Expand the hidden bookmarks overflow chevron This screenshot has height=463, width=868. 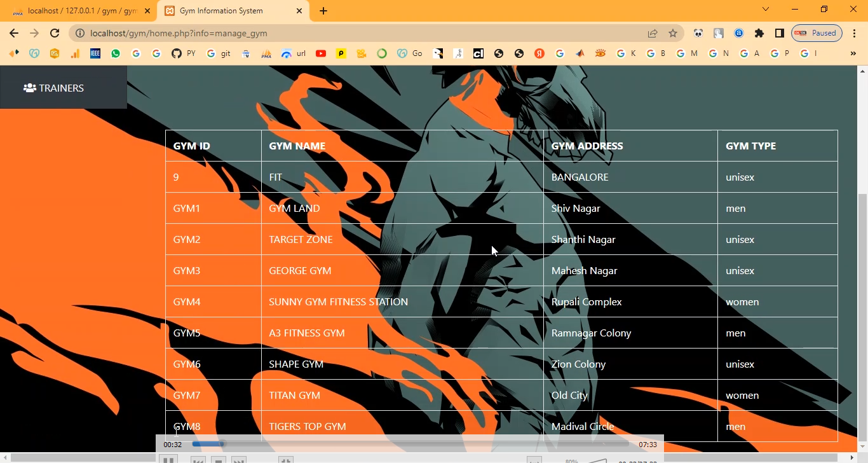click(853, 53)
